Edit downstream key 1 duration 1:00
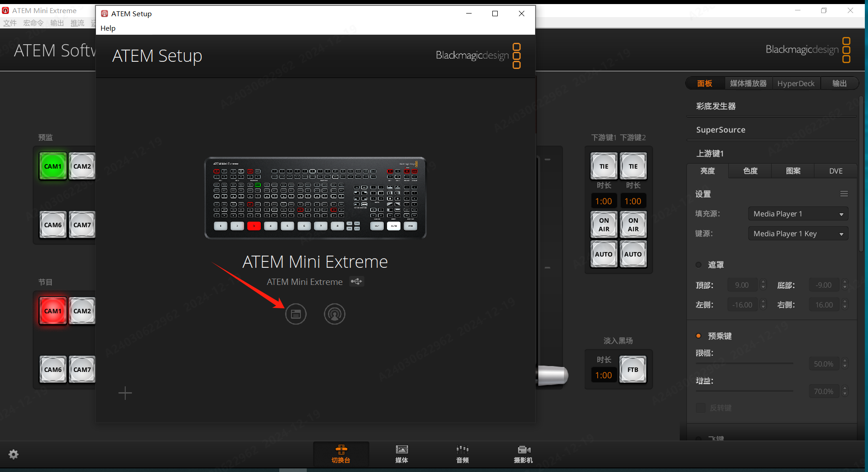This screenshot has width=868, height=472. tap(604, 201)
